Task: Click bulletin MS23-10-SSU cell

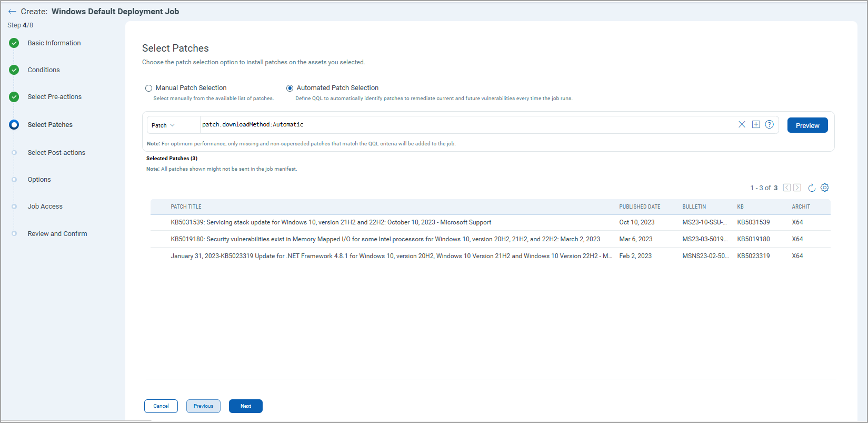Action: [705, 222]
